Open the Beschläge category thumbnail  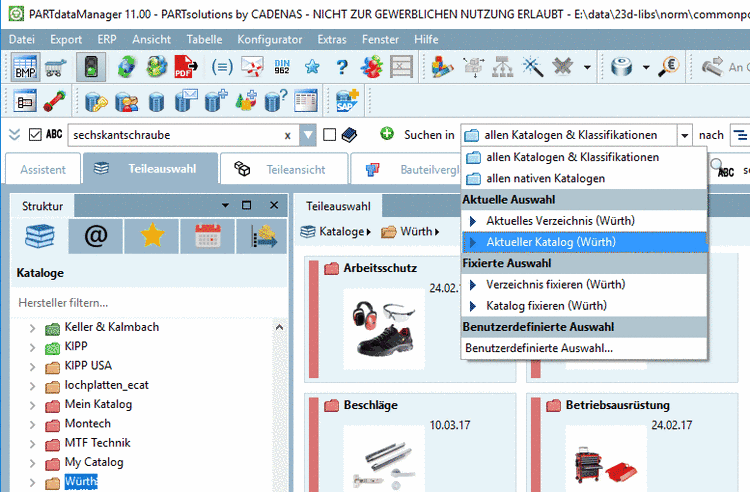384,459
